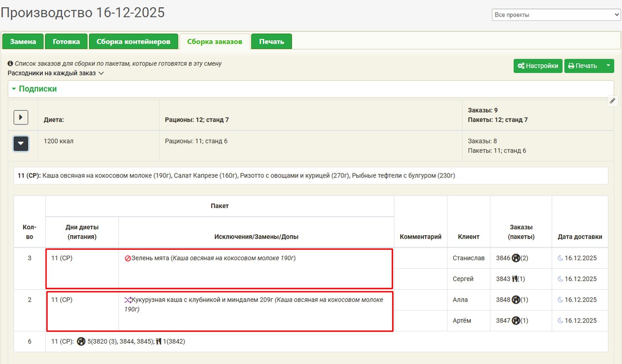Expand Расходники на каждый заказ
This screenshot has height=364, width=622.
(x=56, y=73)
